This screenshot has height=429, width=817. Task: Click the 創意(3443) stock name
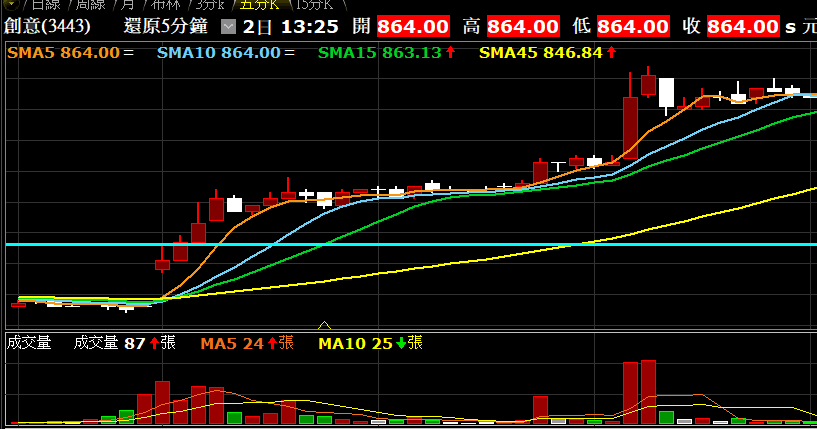point(47,27)
